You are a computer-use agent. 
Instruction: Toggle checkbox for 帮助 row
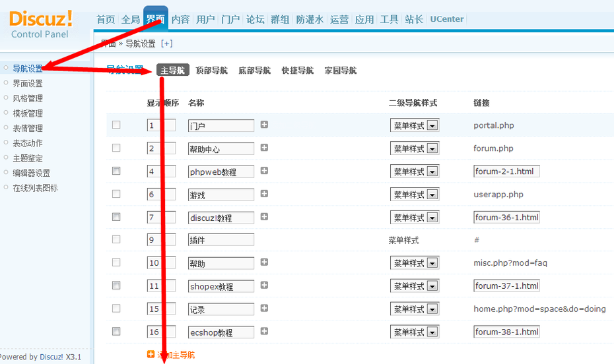click(116, 262)
